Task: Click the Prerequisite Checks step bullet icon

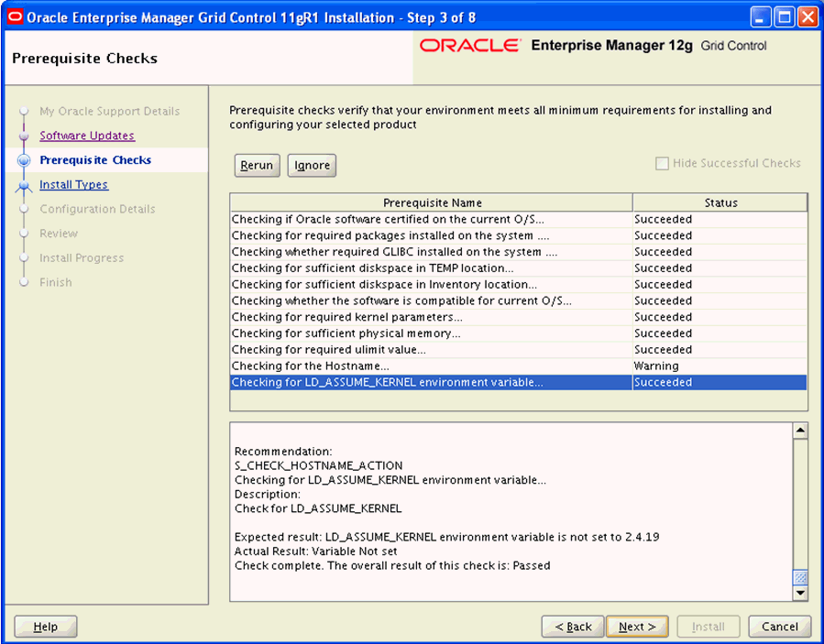Action: click(24, 159)
